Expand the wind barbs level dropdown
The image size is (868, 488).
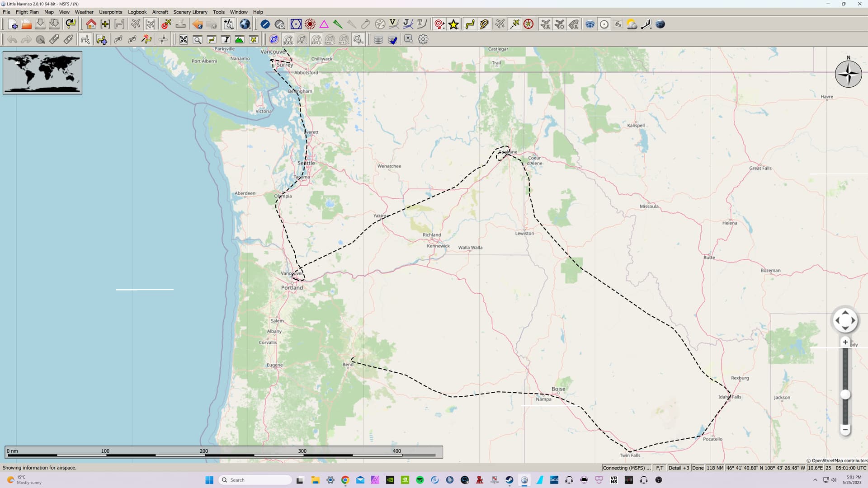[x=646, y=24]
